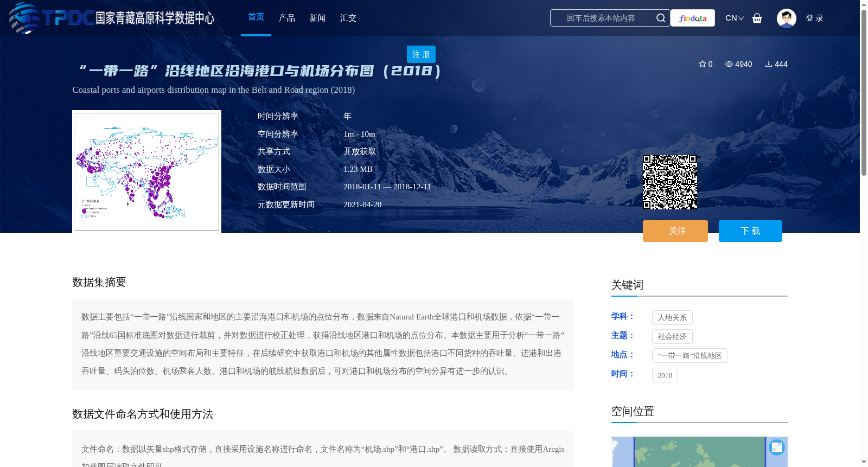Open the 产品 nav item
Screen dimensions: 868x467
287,18
